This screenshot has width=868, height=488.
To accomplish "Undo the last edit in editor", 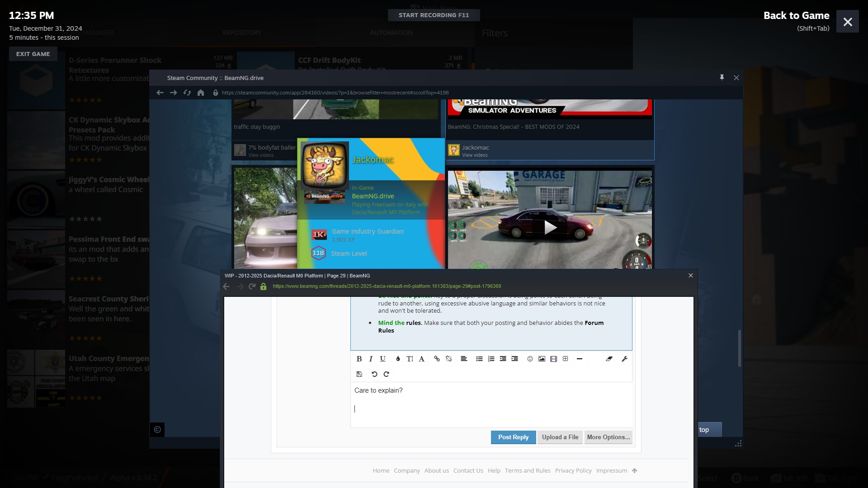I will point(374,374).
